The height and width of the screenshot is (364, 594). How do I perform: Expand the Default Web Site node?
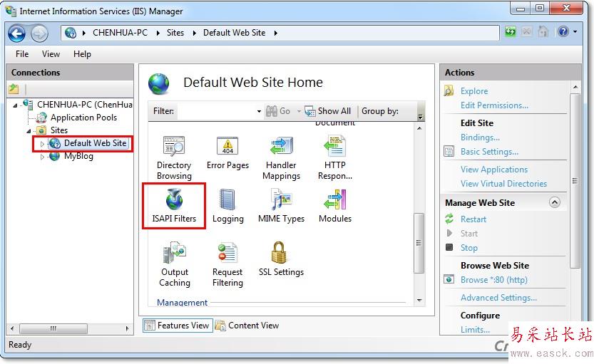click(x=42, y=144)
